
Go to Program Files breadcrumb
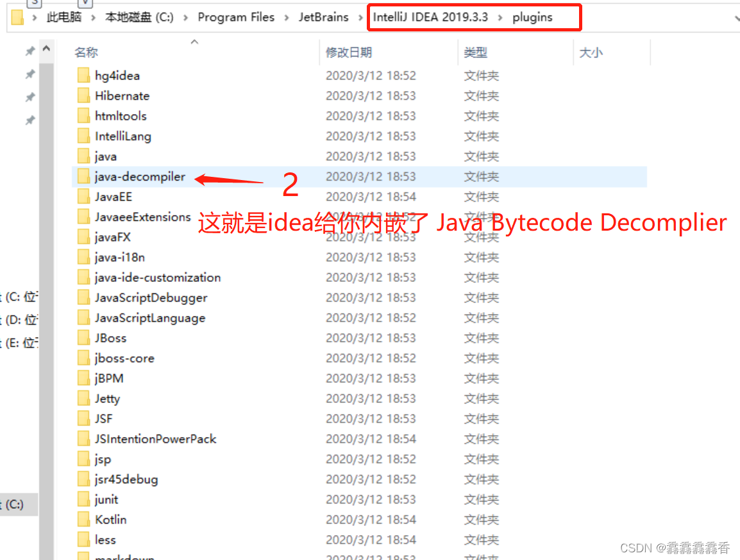[236, 17]
